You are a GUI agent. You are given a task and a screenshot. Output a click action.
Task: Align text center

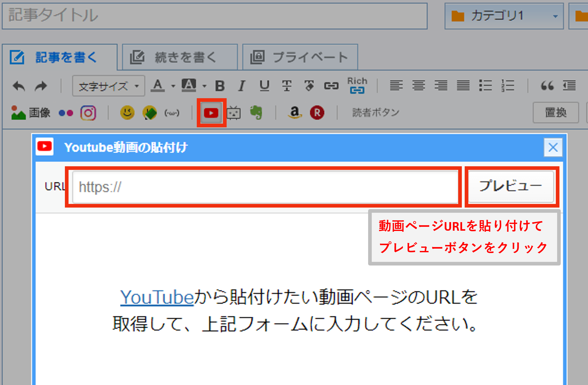click(418, 85)
